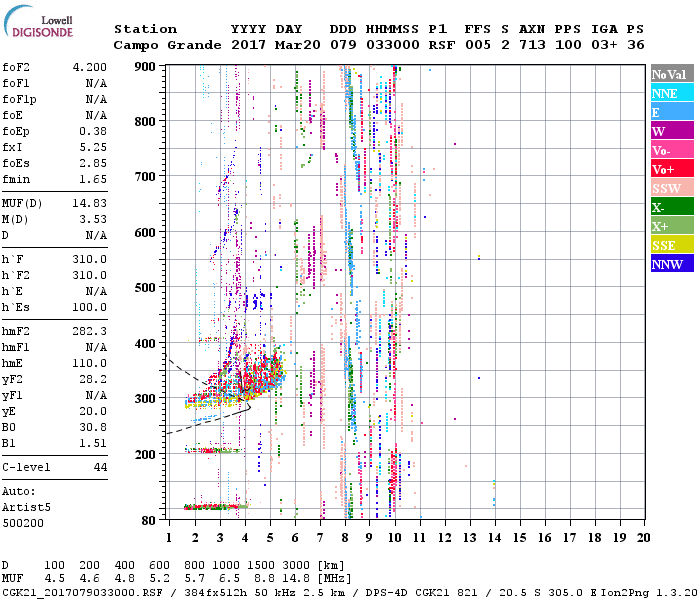Viewport: 700px width, 600px height.
Task: Click the Campo Grande station name
Action: [x=167, y=45]
